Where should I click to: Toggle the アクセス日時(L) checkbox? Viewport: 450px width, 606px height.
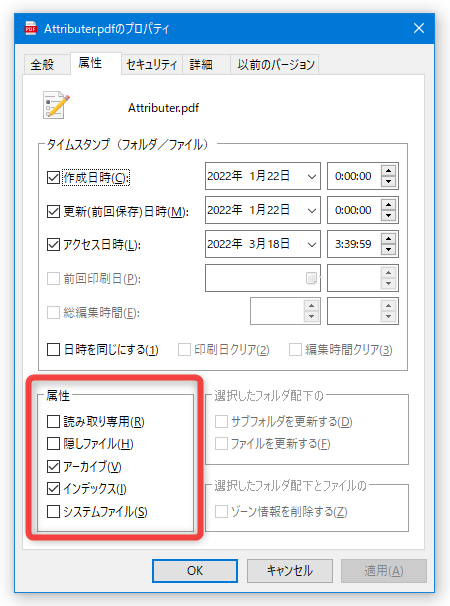(x=53, y=245)
